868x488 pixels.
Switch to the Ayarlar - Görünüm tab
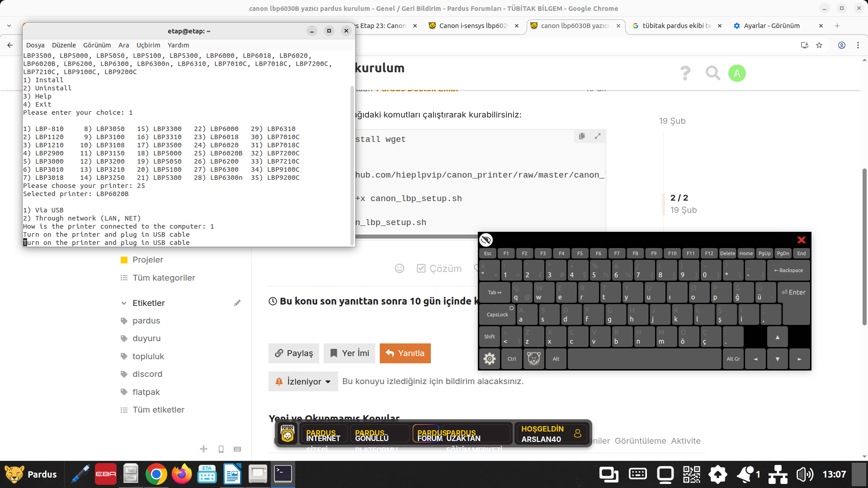pyautogui.click(x=771, y=26)
